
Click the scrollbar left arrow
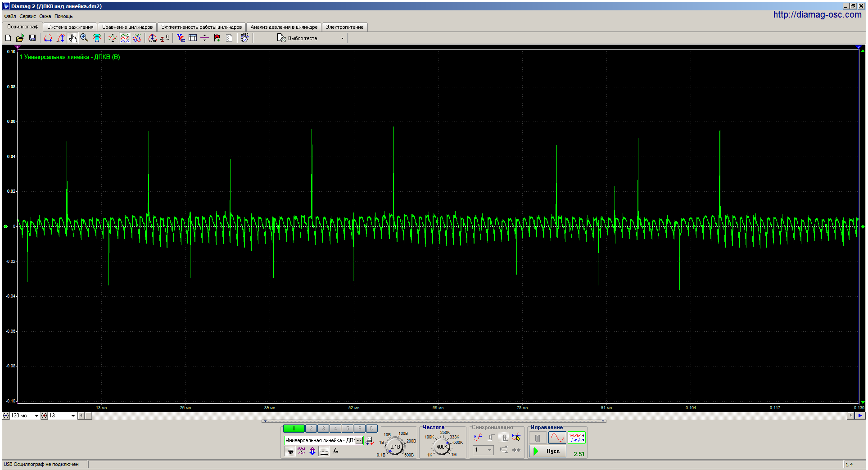[x=81, y=416]
